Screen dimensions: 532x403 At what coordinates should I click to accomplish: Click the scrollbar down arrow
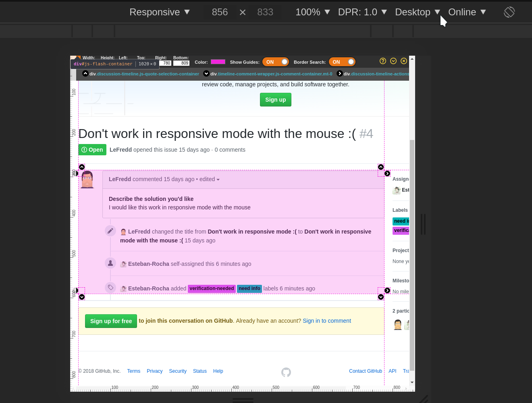tap(412, 382)
